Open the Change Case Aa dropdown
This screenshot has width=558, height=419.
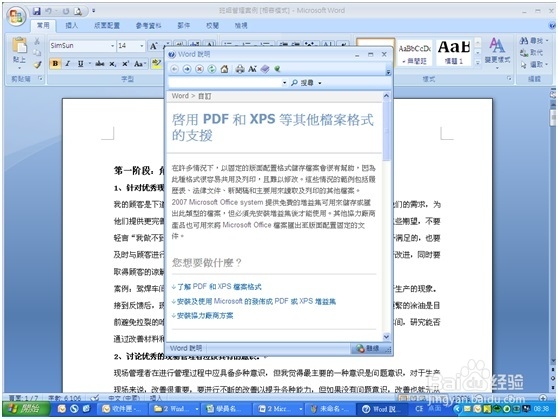[x=140, y=64]
